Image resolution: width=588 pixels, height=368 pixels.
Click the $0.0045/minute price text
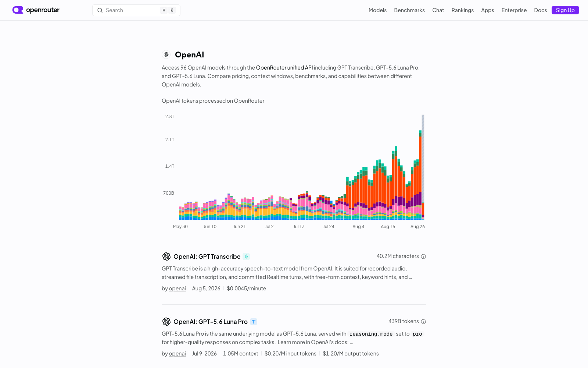[246, 289]
